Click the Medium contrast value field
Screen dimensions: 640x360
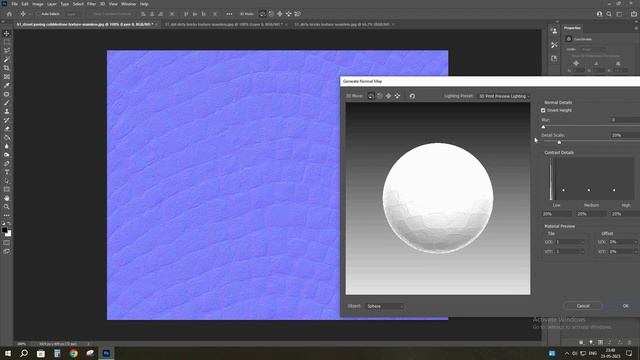click(x=591, y=214)
